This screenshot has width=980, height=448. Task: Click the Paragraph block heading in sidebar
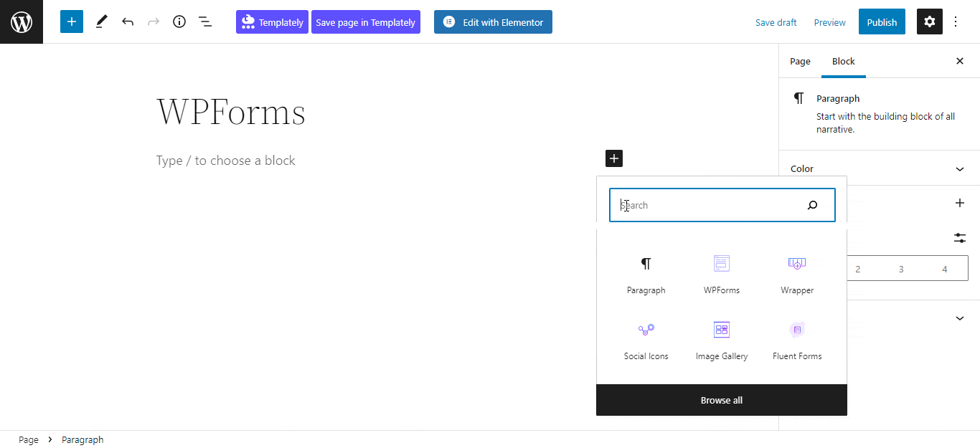838,98
